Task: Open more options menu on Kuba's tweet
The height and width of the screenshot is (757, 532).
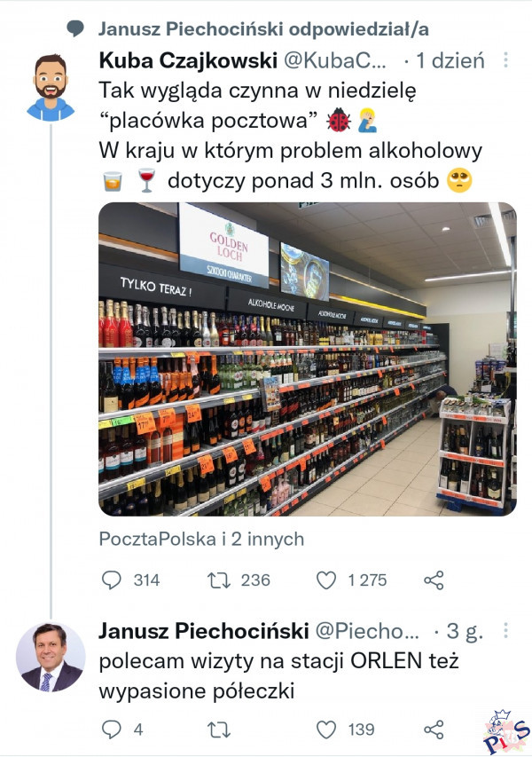Action: [505, 59]
